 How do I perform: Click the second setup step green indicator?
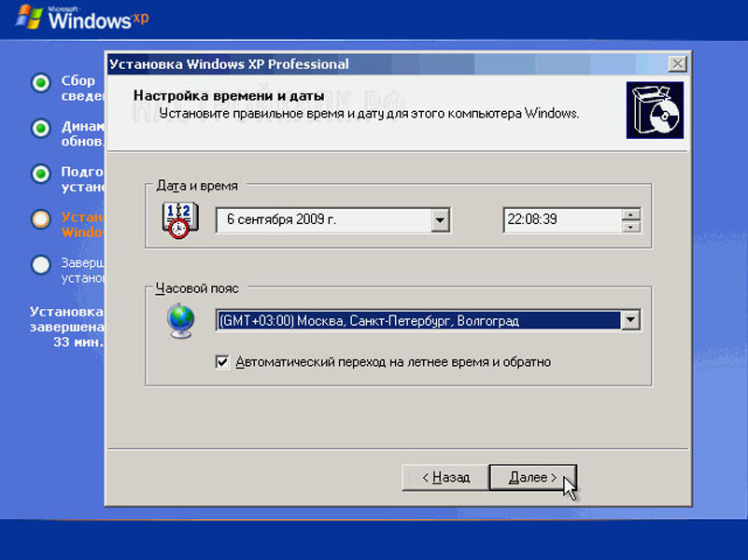[x=40, y=128]
